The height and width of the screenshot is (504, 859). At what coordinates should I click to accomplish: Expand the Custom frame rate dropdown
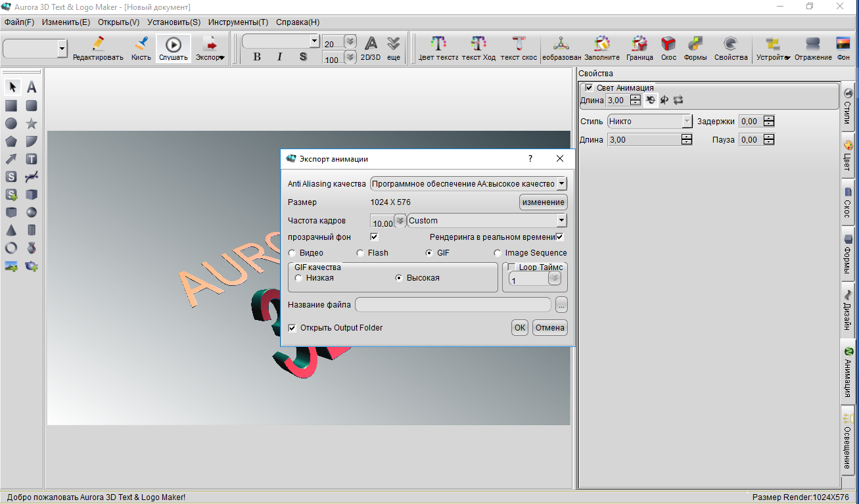(561, 221)
